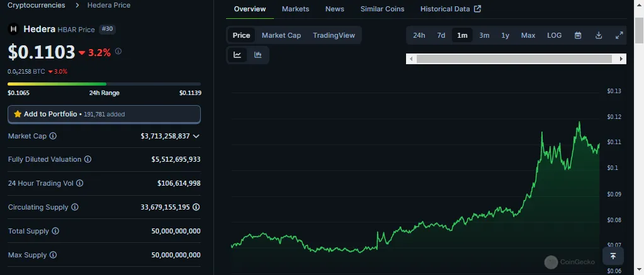Set chart range to 7d
The width and height of the screenshot is (644, 275).
[x=441, y=35]
